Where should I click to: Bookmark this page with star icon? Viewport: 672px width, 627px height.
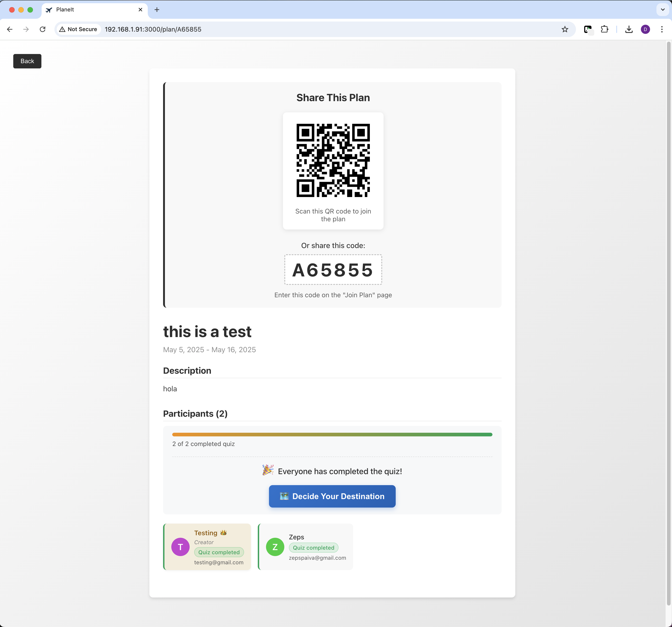point(565,30)
